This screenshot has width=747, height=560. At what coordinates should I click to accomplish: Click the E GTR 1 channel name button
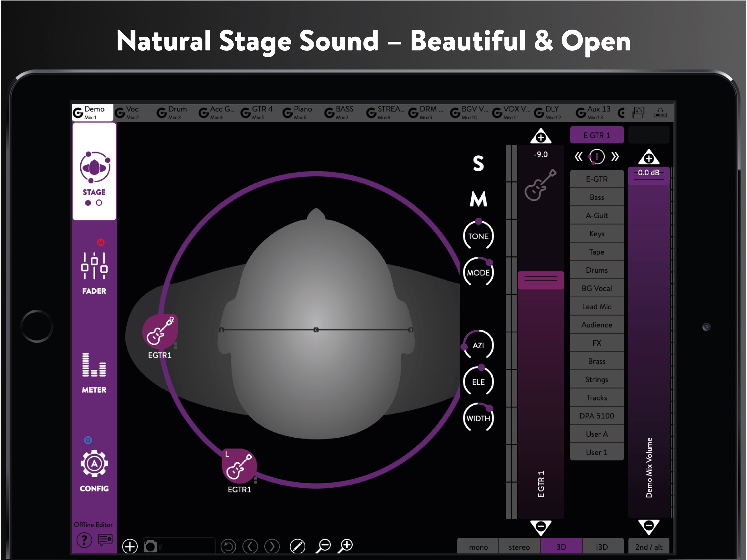[x=596, y=135]
